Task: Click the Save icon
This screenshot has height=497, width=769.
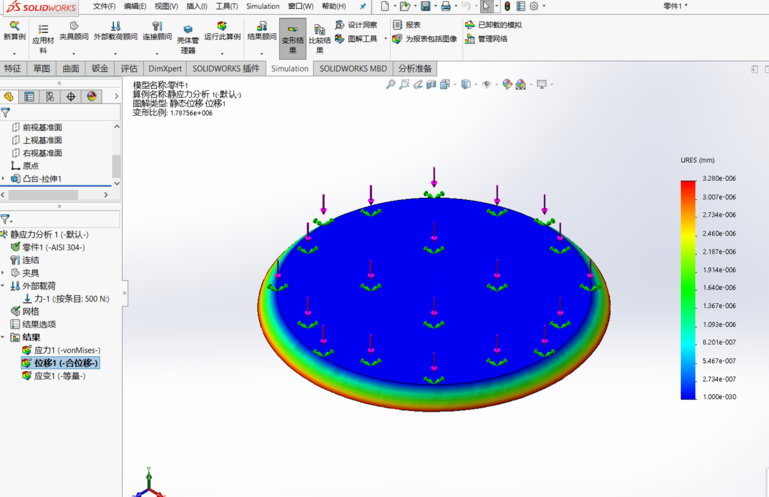Action: (425, 6)
